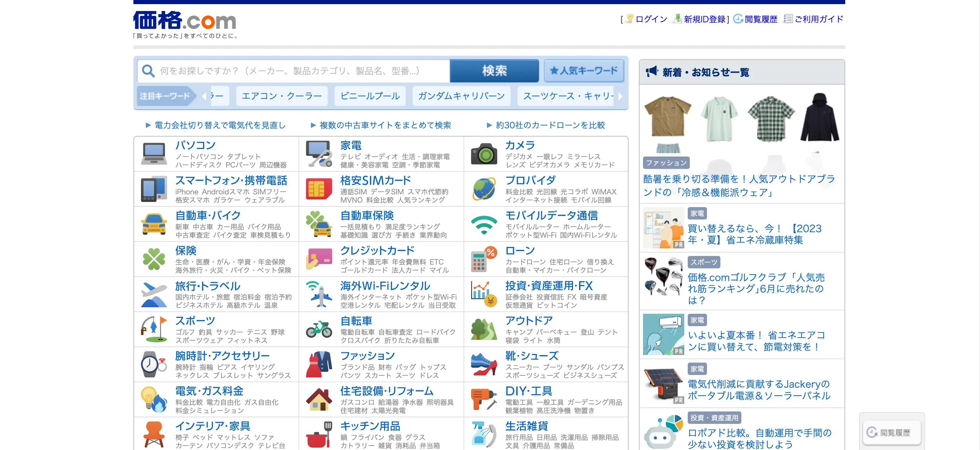The image size is (980, 450).
Task: Select the エアコン・クーラー keyword chip
Action: (x=282, y=96)
